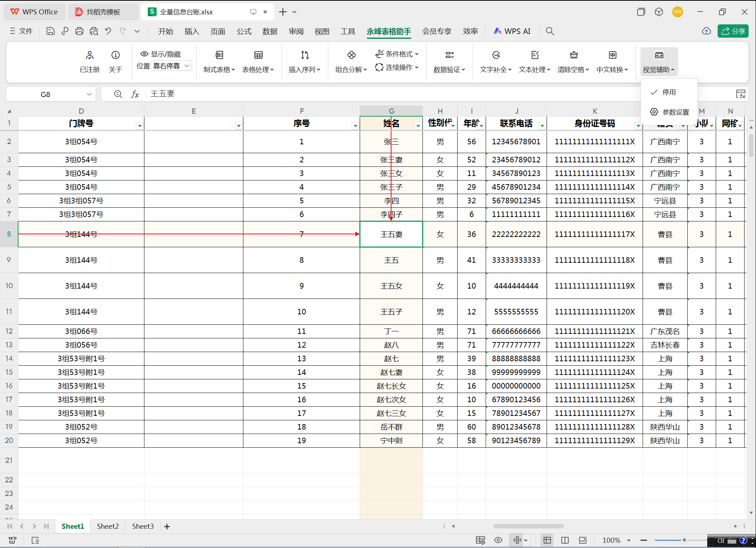The image size is (756, 548).
Task: Click the Print icon in quick access toolbar
Action: pyautogui.click(x=79, y=31)
